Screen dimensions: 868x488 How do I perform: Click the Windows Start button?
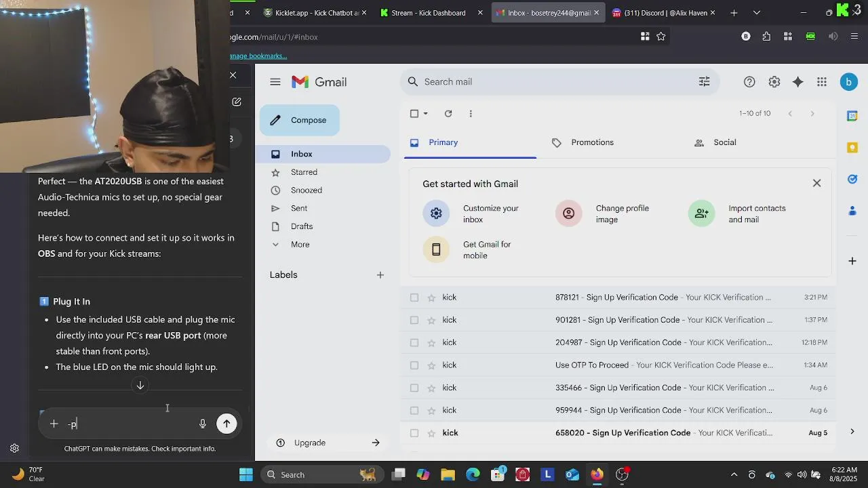coord(246,474)
